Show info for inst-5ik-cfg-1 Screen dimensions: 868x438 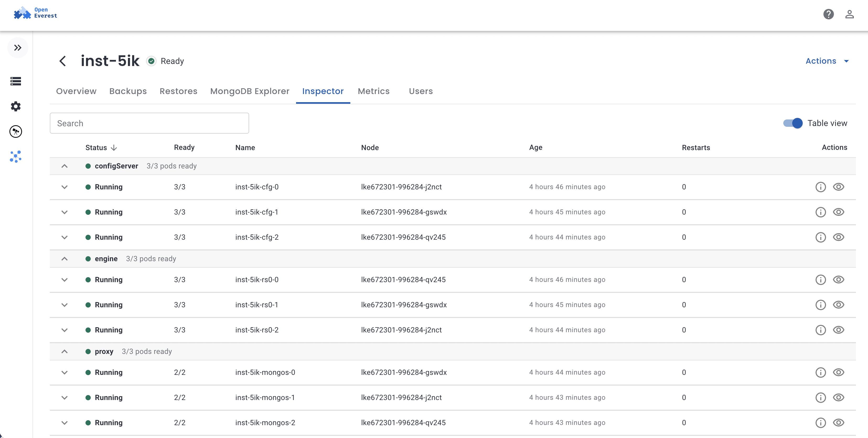(820, 212)
